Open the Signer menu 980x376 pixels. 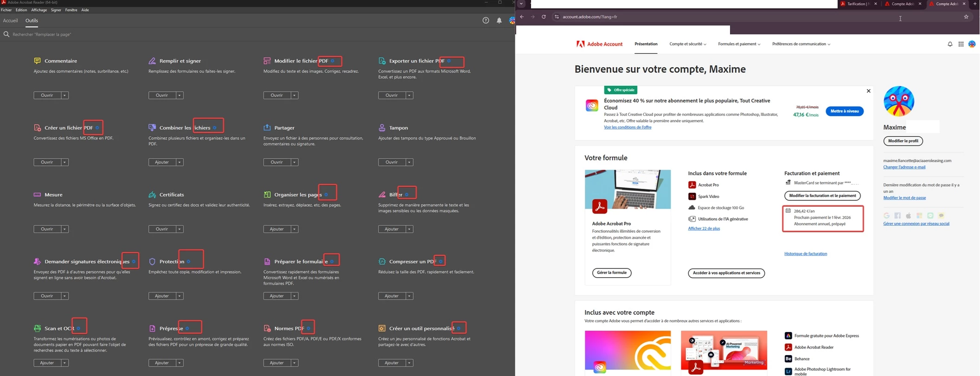56,10
